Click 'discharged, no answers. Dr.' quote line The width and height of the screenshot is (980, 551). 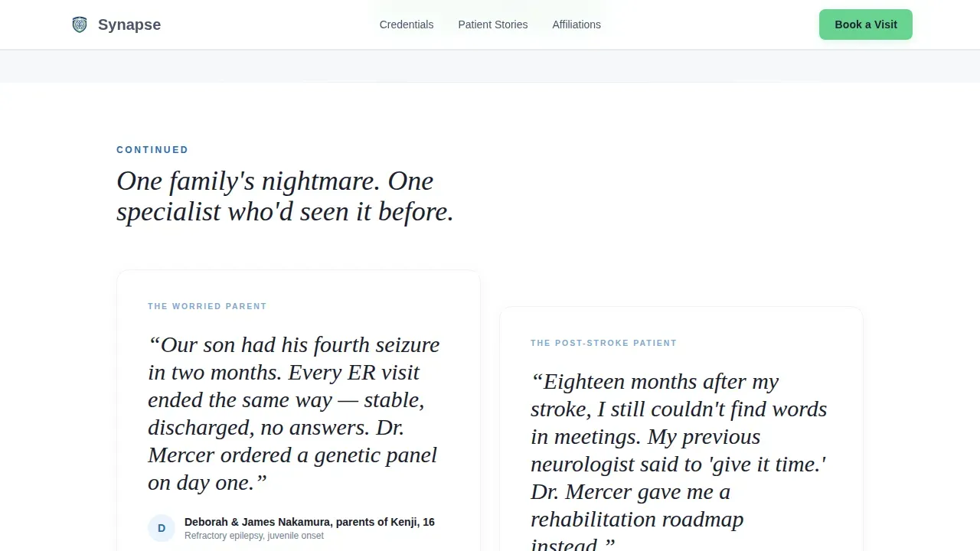(x=276, y=427)
